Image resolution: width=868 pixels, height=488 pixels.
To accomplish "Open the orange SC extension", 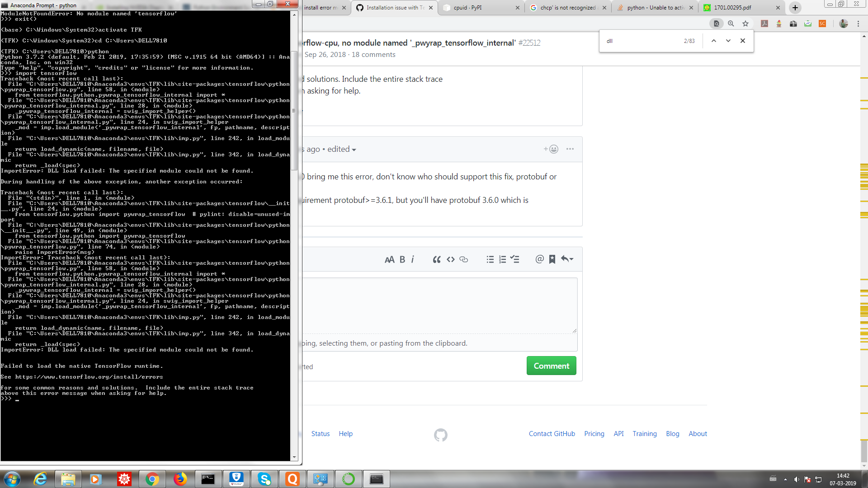I will click(x=822, y=23).
